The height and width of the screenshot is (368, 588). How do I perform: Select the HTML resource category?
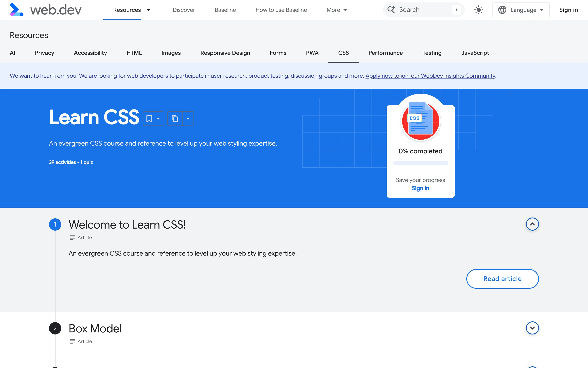(134, 53)
